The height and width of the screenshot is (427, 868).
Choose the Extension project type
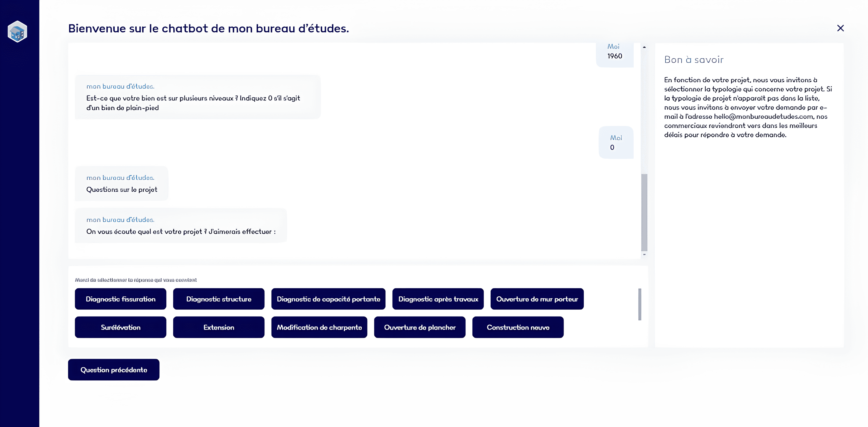coord(219,327)
